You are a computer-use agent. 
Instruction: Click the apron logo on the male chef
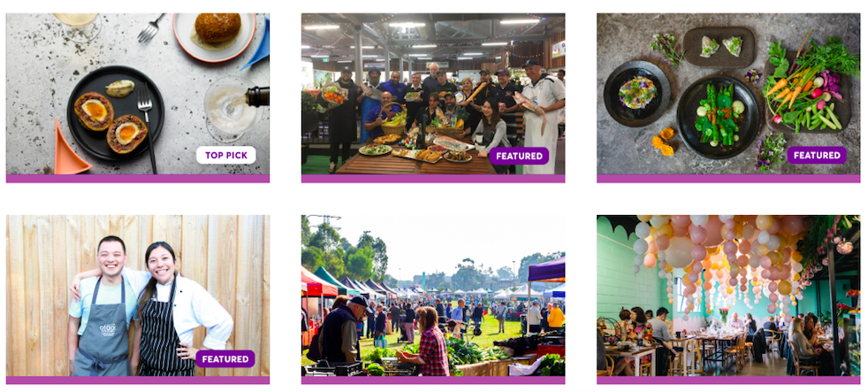107,328
